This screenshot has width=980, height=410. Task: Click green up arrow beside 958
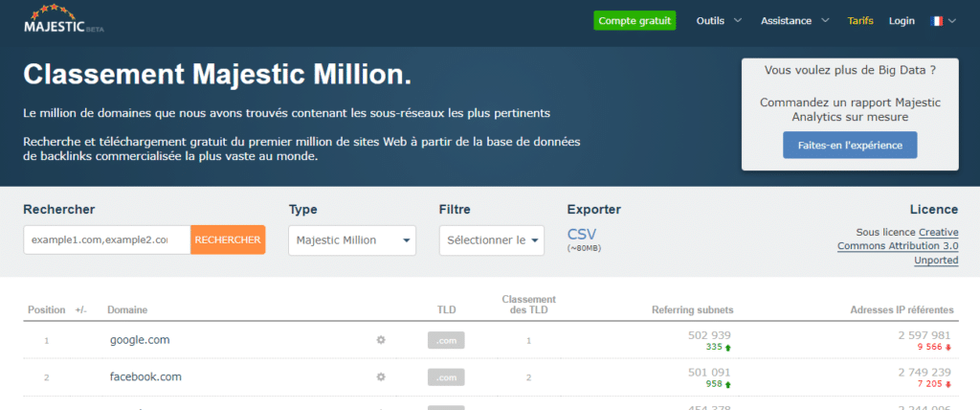tap(727, 384)
